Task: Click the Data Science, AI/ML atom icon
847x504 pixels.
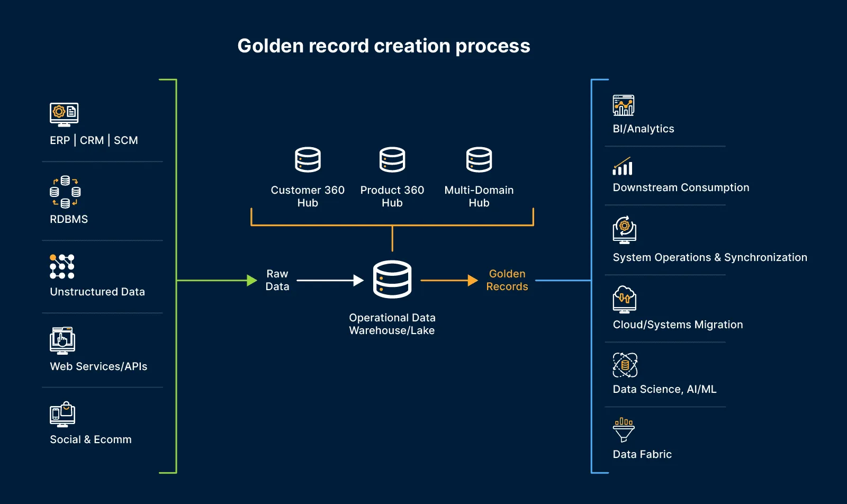Action: coord(625,365)
